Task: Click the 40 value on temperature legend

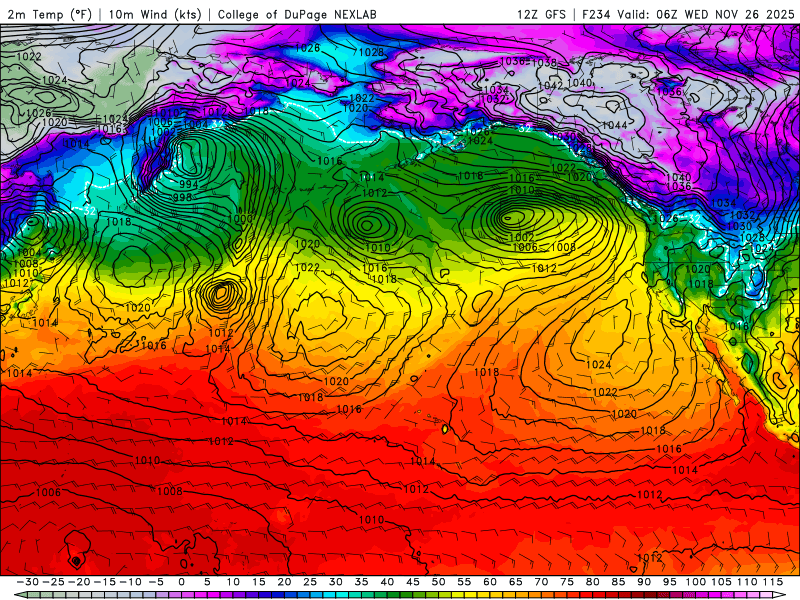Action: point(387,582)
